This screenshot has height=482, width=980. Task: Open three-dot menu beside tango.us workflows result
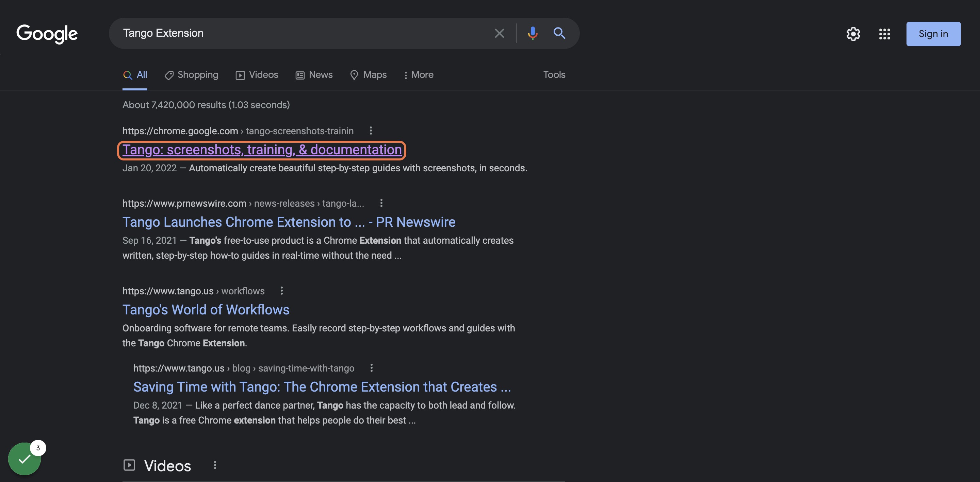281,290
